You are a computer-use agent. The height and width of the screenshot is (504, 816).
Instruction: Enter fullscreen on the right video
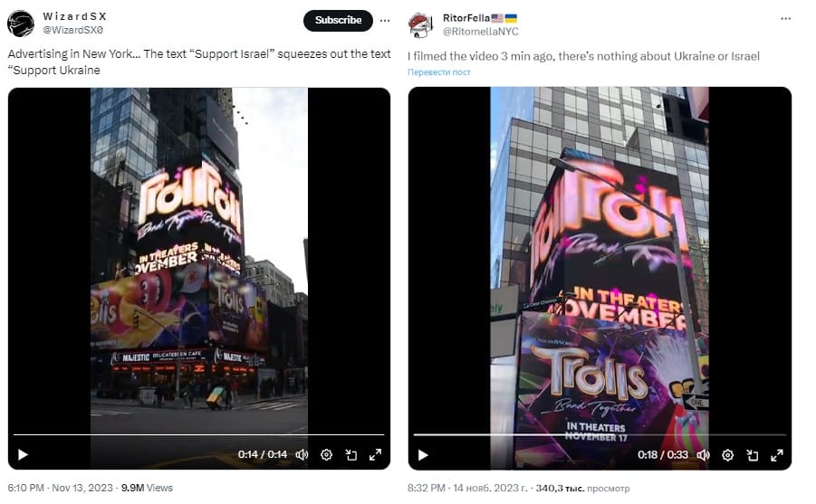point(777,455)
